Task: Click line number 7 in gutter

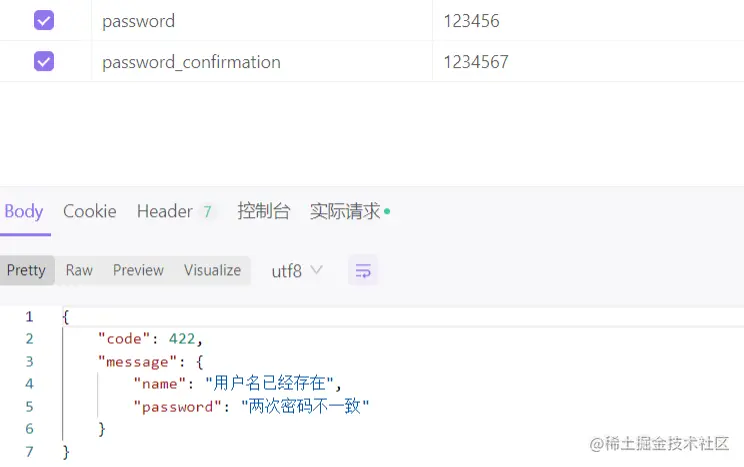Action: 29,451
